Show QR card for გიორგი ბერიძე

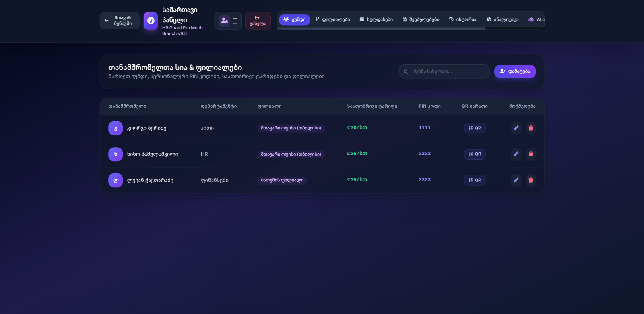(x=475, y=128)
